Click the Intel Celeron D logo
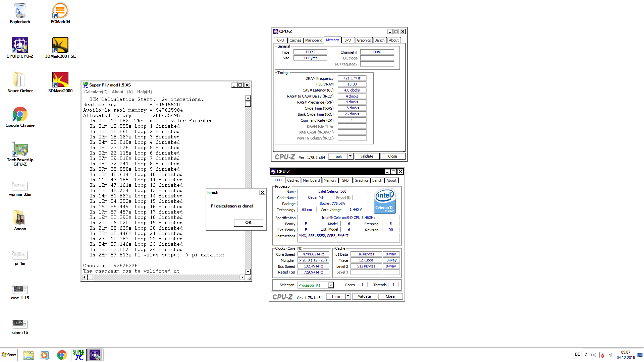The image size is (644, 362). click(385, 200)
